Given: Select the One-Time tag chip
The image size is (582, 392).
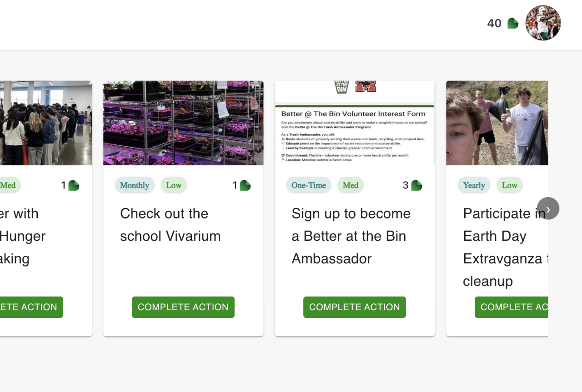Looking at the screenshot, I should click(x=309, y=185).
